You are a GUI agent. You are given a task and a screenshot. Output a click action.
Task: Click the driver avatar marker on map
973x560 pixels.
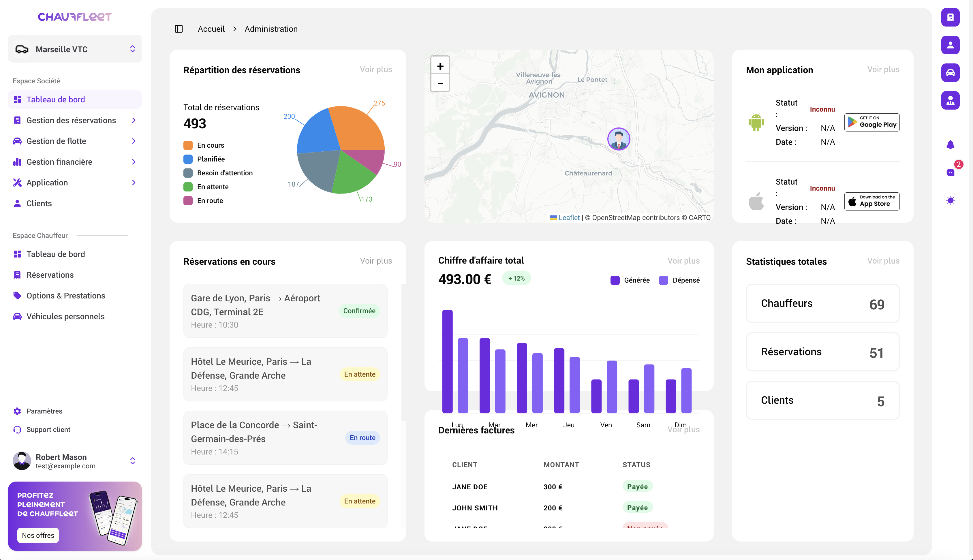pos(618,139)
